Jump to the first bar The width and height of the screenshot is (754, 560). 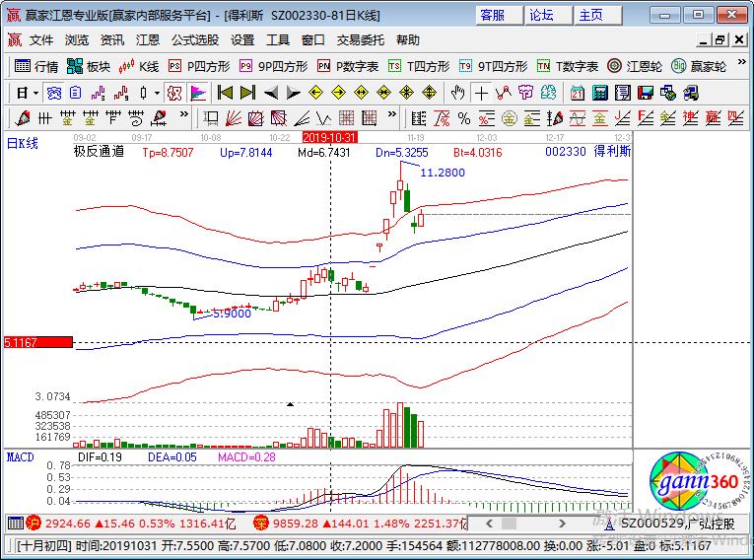[x=225, y=93]
